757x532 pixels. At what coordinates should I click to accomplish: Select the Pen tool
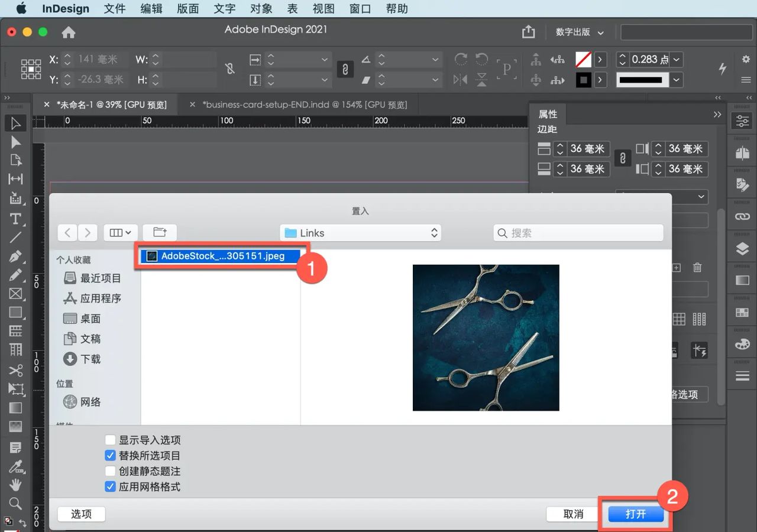[15, 257]
